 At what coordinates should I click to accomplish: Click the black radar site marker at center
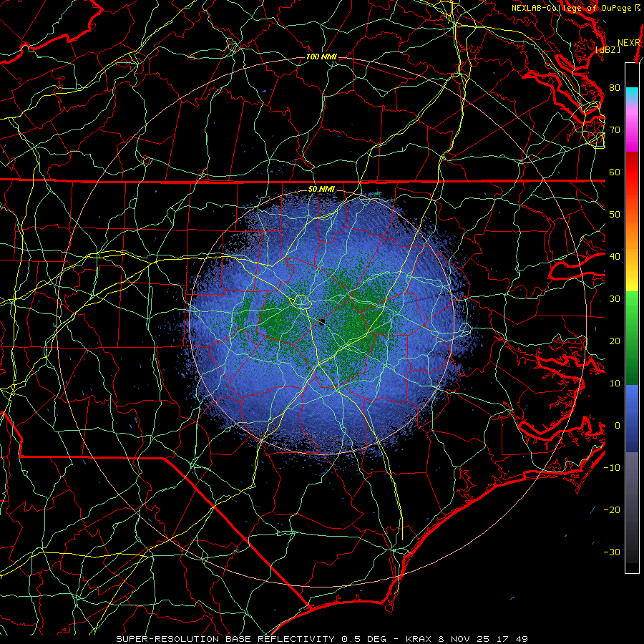[322, 322]
